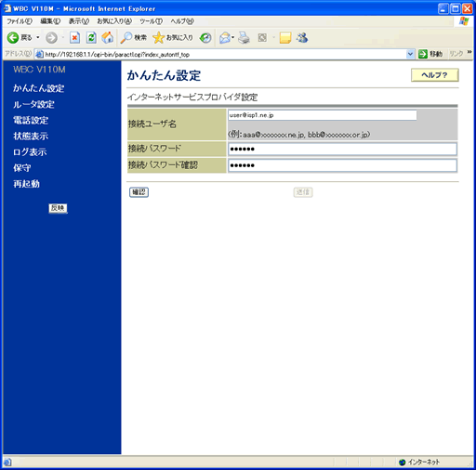Open the Back button history dropdown arrow

pyautogui.click(x=38, y=38)
